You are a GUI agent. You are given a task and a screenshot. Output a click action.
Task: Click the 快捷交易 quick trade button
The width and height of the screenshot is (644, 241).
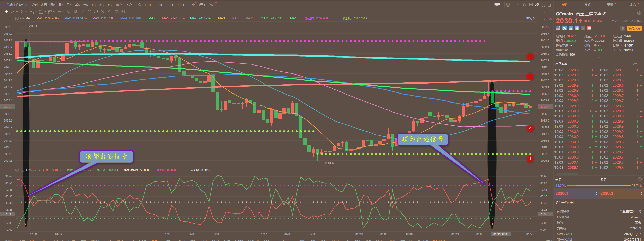(x=634, y=28)
